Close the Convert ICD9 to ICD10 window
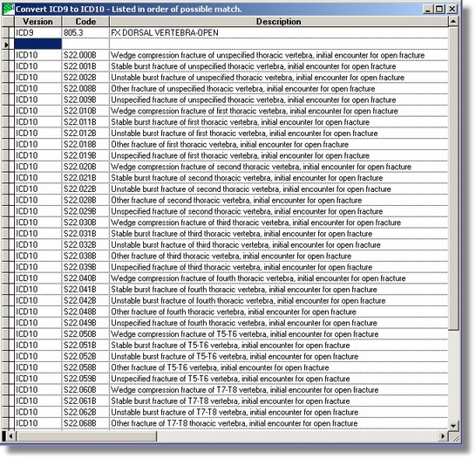The height and width of the screenshot is (459, 476). [452, 9]
